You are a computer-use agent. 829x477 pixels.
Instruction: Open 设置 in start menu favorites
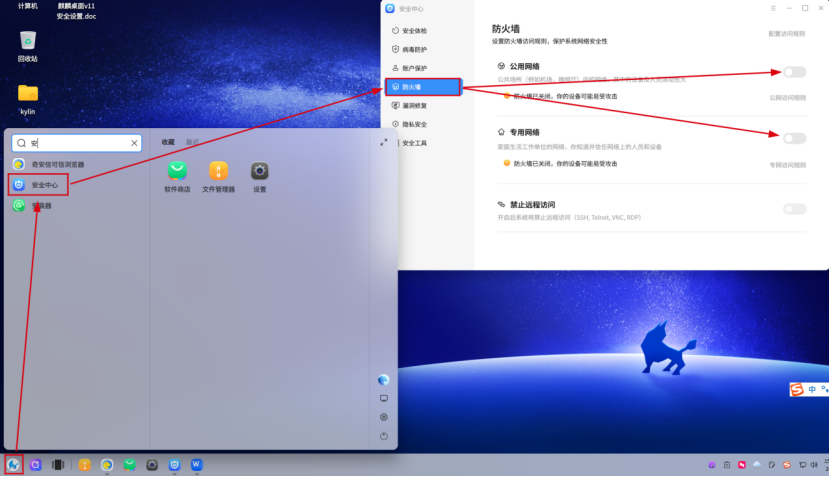click(260, 177)
